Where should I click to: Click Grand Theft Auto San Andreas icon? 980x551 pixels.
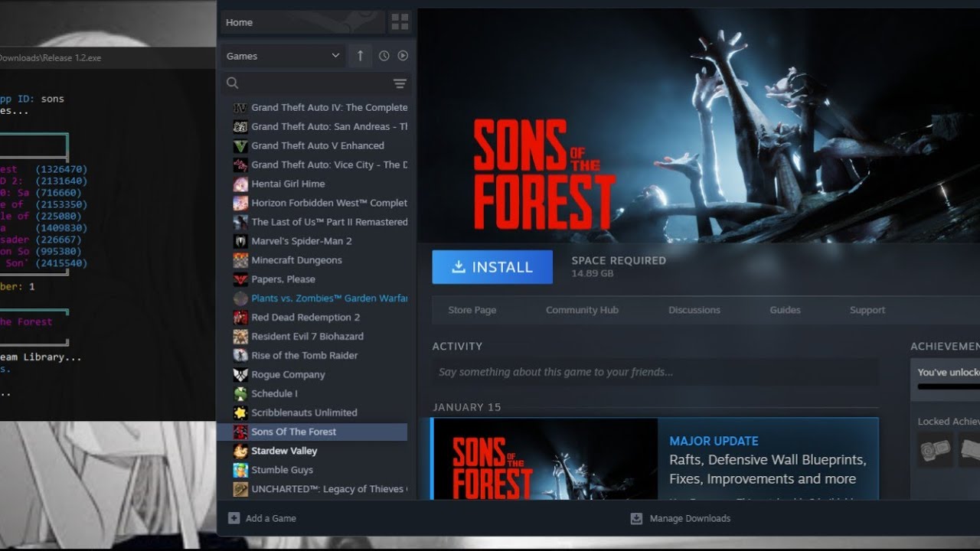240,127
